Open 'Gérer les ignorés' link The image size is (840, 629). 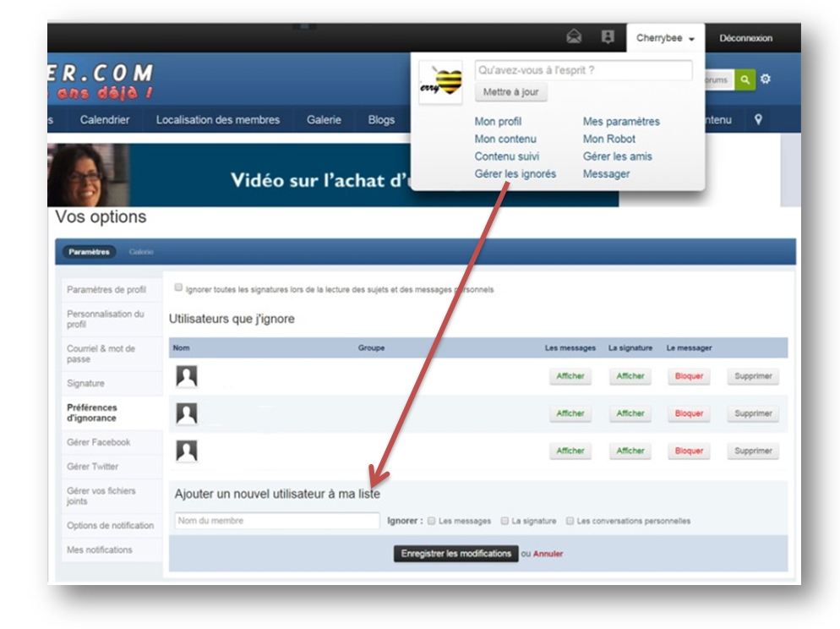pos(515,174)
